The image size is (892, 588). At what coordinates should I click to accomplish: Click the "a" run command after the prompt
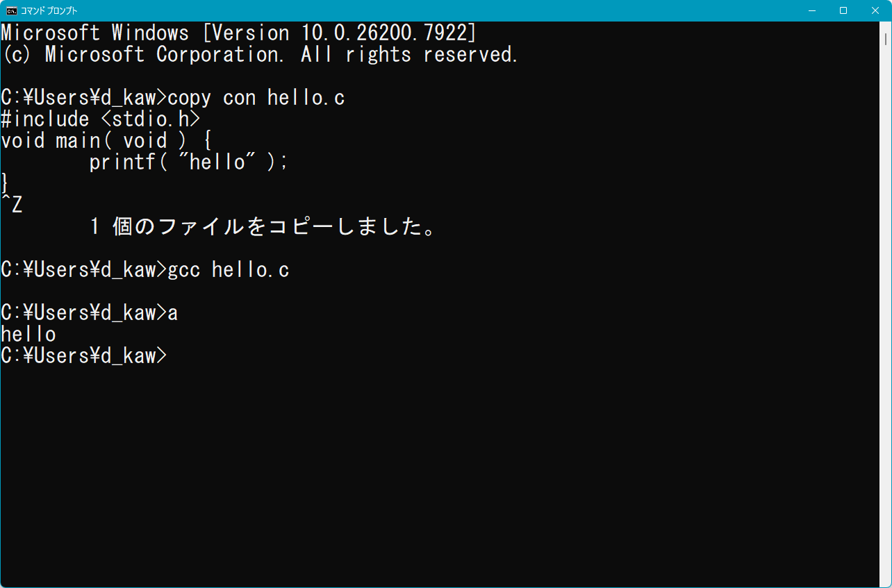173,313
